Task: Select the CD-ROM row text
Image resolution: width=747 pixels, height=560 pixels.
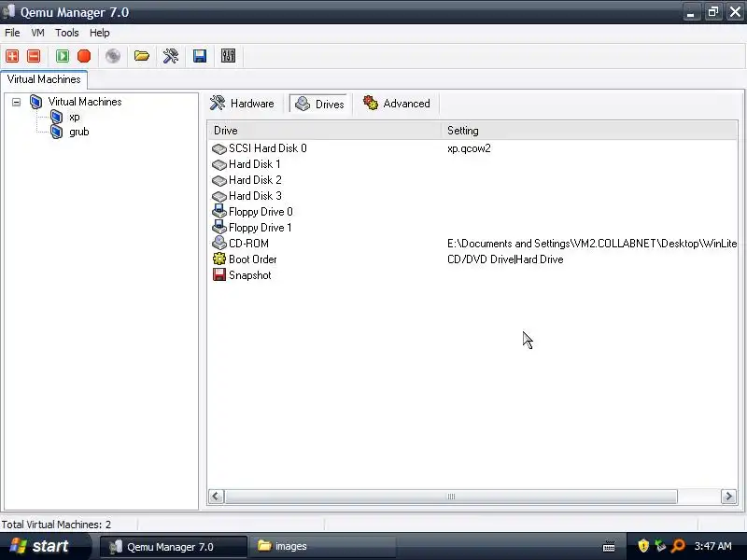Action: (x=248, y=243)
